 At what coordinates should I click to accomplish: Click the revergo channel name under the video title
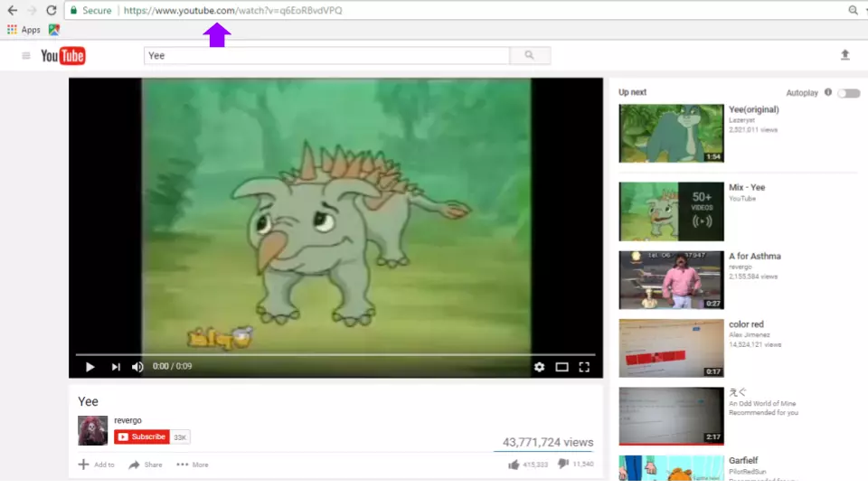click(x=127, y=420)
